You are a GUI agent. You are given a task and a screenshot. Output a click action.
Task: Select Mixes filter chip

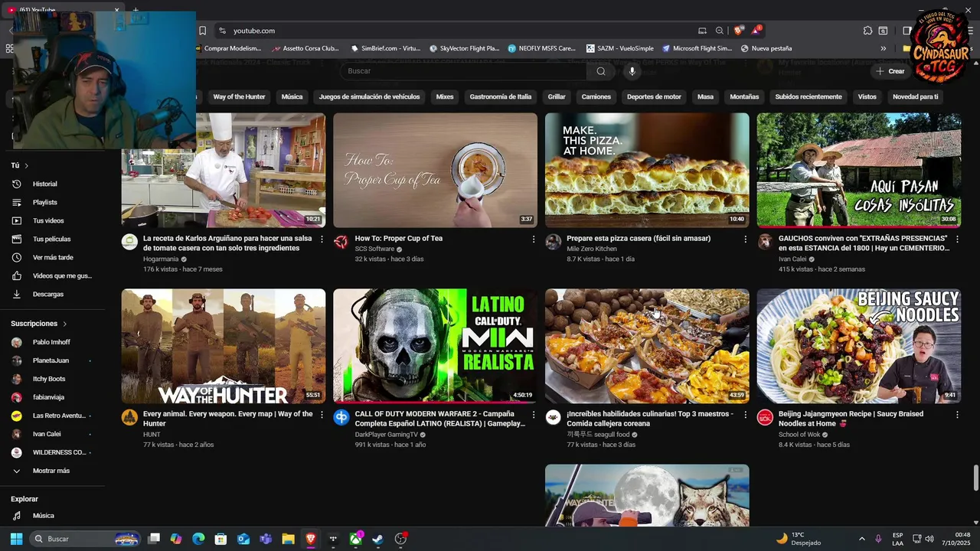click(x=445, y=97)
